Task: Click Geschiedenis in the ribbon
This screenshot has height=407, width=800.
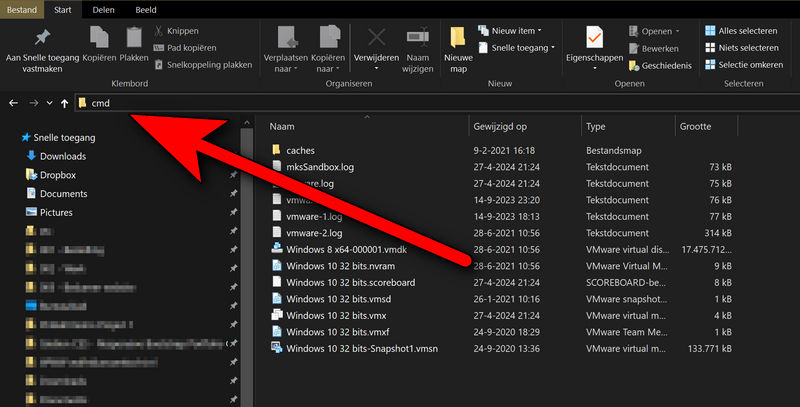Action: pyautogui.click(x=660, y=65)
